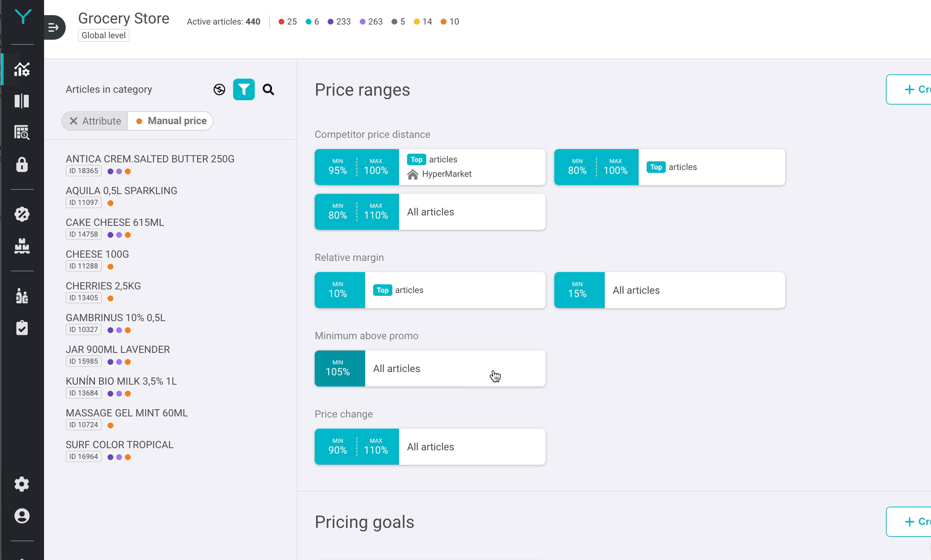Click Create button next to Price ranges
The height and width of the screenshot is (560, 931).
[x=910, y=89]
